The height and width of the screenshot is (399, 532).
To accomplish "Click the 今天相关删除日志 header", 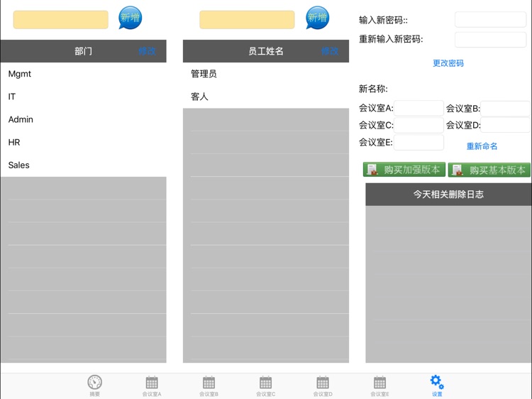I will tap(448, 195).
